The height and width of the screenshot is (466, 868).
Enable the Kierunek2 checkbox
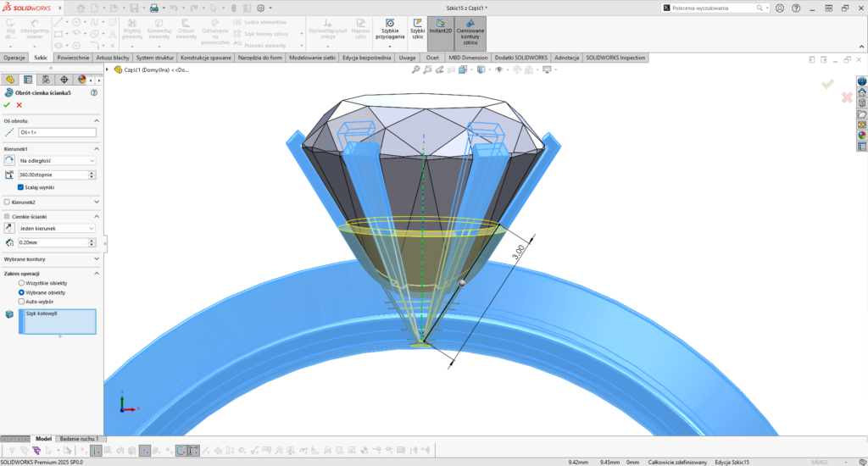point(8,202)
